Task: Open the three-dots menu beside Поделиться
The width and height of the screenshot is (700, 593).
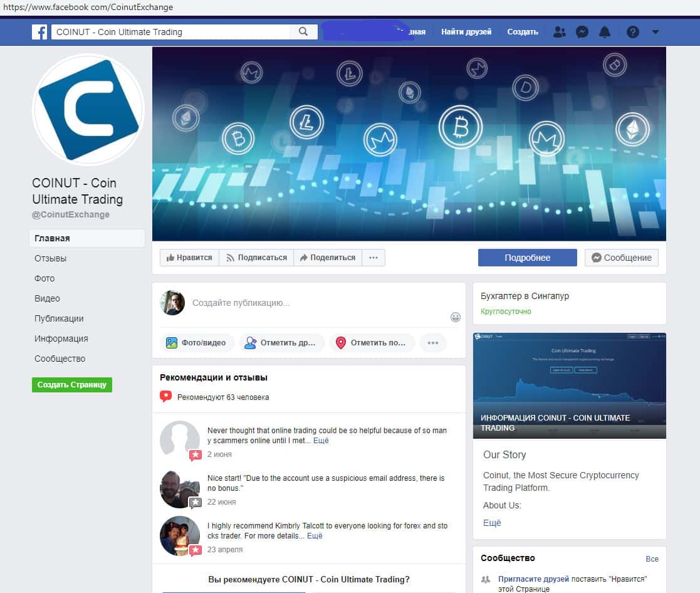Action: pos(374,258)
